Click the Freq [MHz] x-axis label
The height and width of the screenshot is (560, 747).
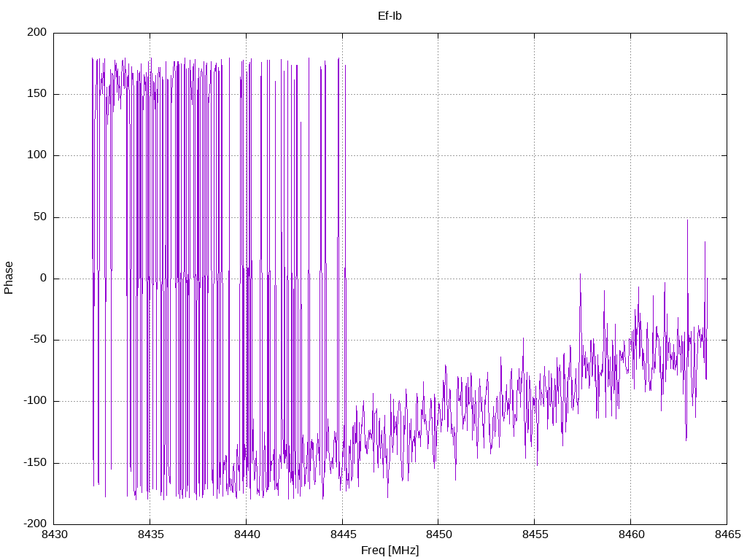point(390,551)
